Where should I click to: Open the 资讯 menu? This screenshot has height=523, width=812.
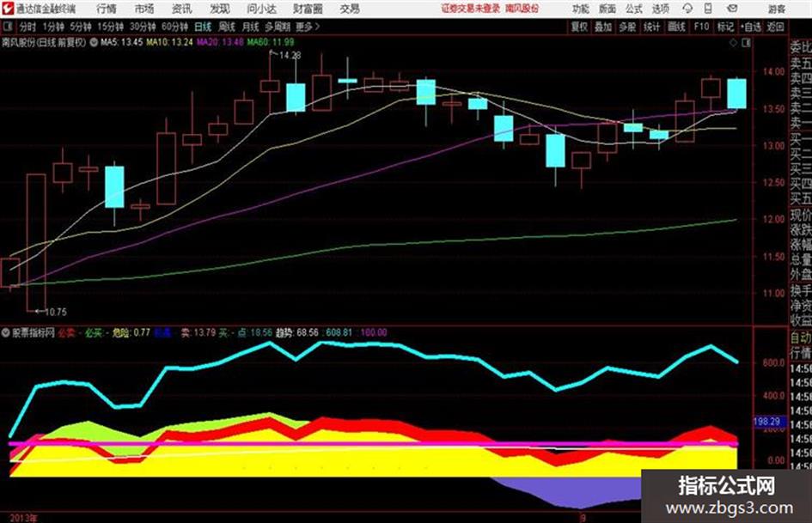click(182, 9)
